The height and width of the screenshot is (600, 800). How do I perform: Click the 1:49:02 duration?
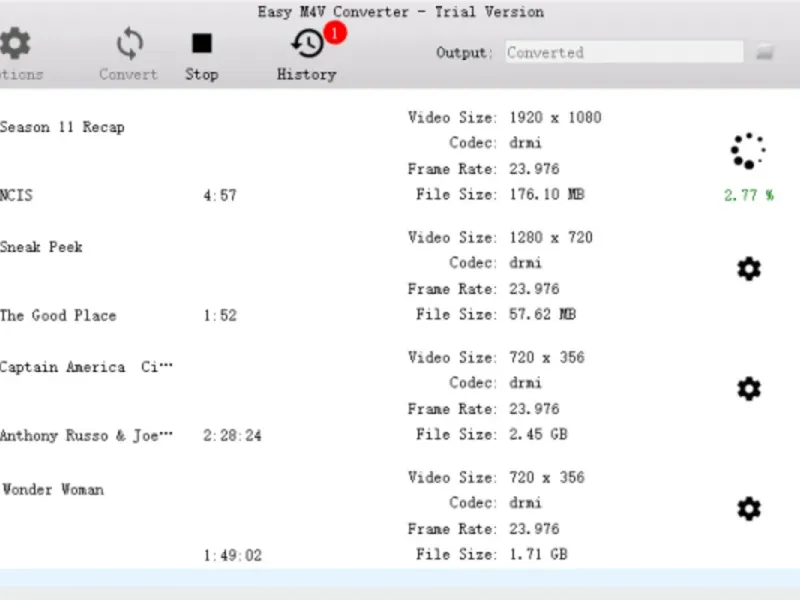pyautogui.click(x=232, y=556)
